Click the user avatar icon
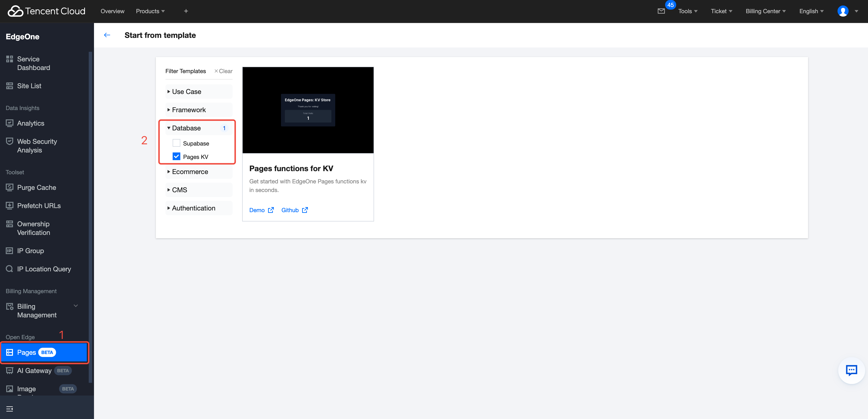 coord(843,11)
